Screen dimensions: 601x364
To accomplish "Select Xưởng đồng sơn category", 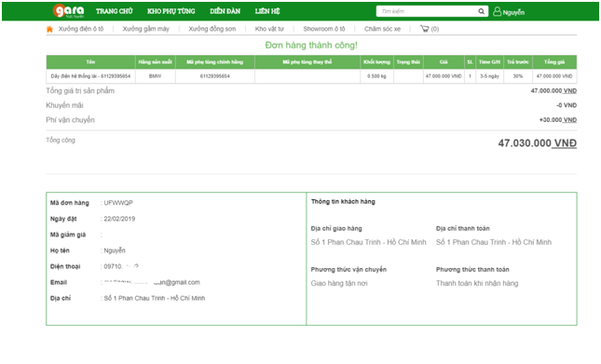I will [212, 29].
